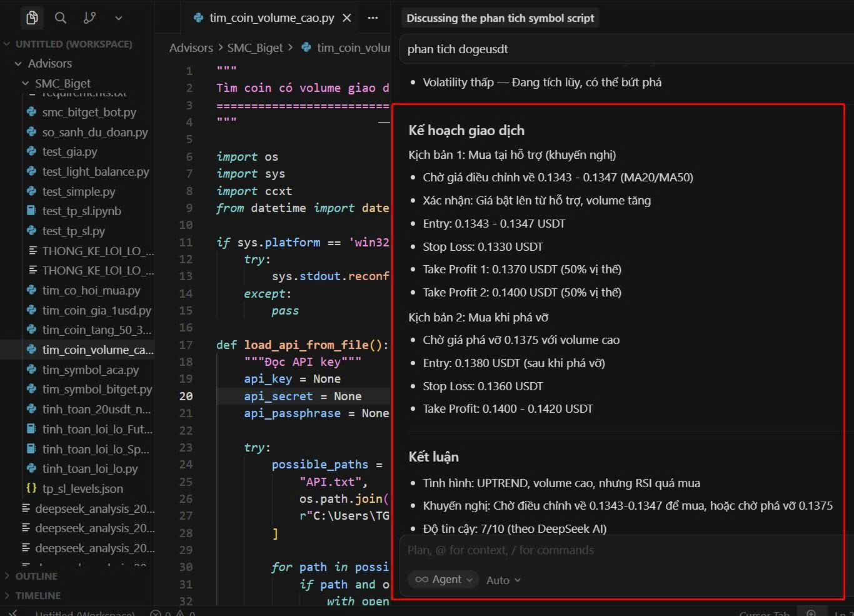This screenshot has height=616, width=854.
Task: Click the Advisors breadcrumb link
Action: point(191,48)
